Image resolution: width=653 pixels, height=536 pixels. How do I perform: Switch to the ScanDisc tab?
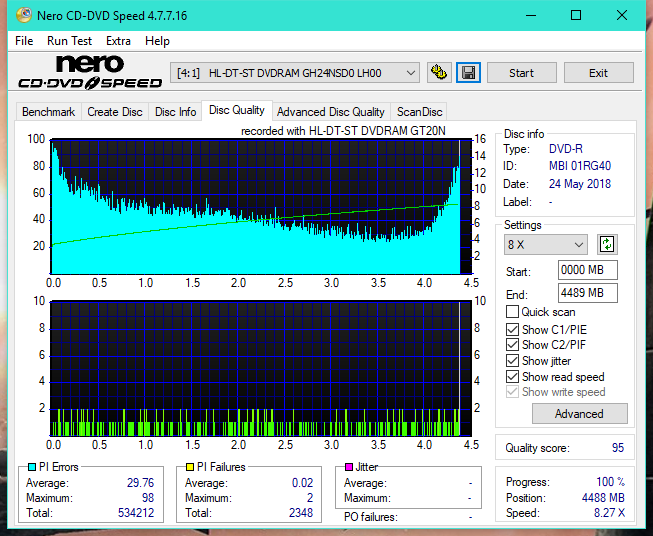click(x=419, y=112)
